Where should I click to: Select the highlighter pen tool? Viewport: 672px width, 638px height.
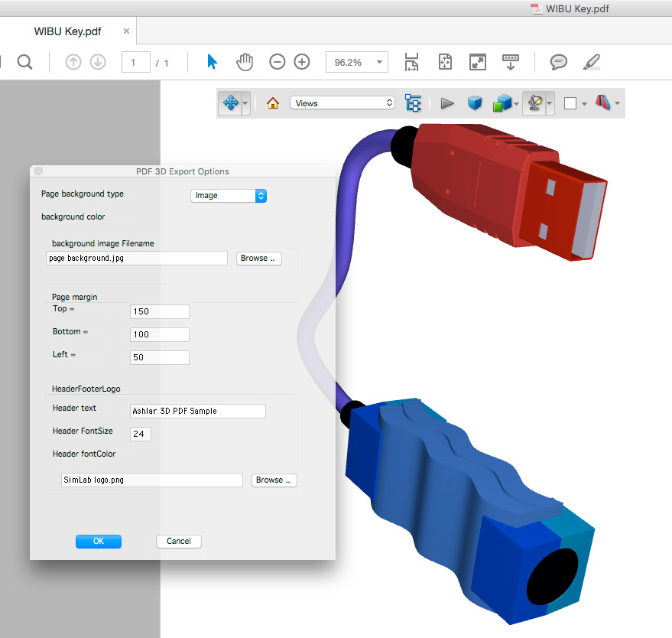(x=591, y=62)
